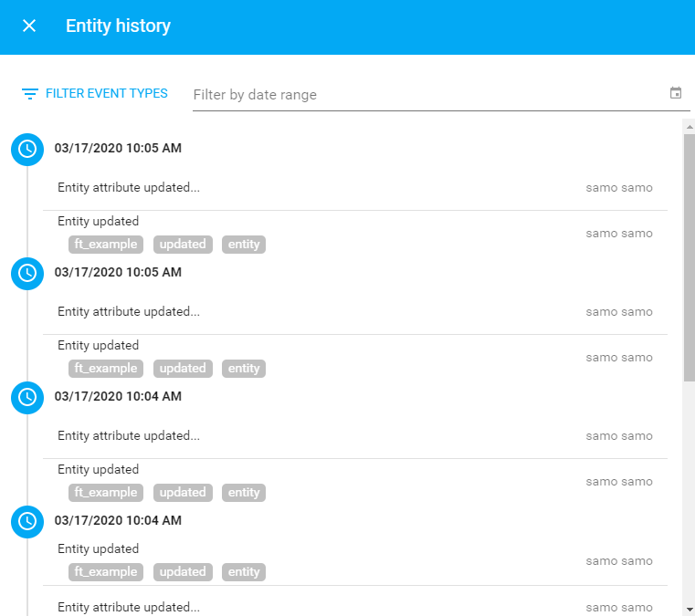Click the vertical scrollbar thumb
695x616 pixels.
690,257
